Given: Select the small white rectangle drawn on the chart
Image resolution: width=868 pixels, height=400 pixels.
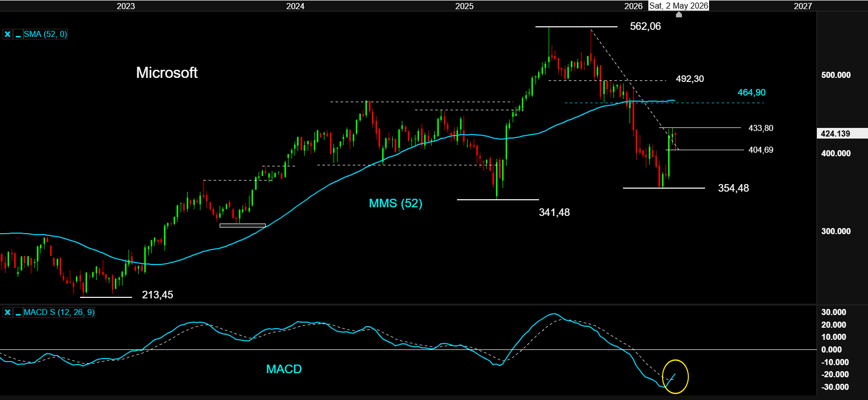Looking at the screenshot, I should pyautogui.click(x=242, y=226).
